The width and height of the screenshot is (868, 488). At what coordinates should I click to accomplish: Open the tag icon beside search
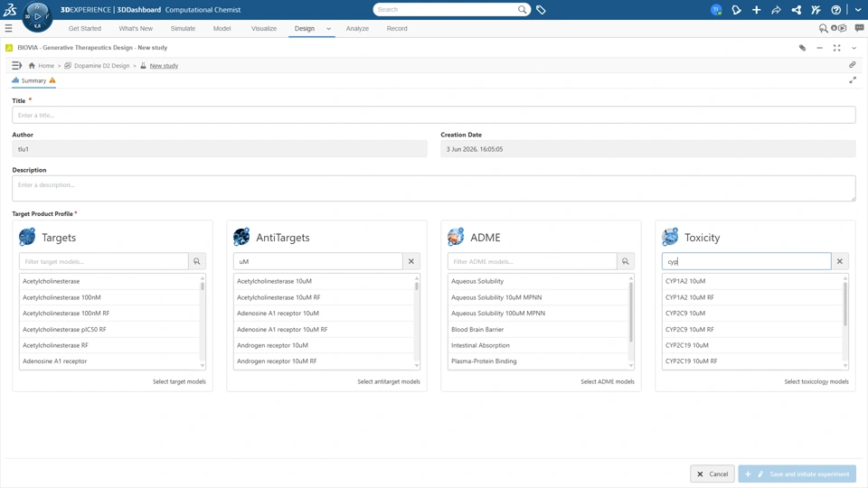541,9
